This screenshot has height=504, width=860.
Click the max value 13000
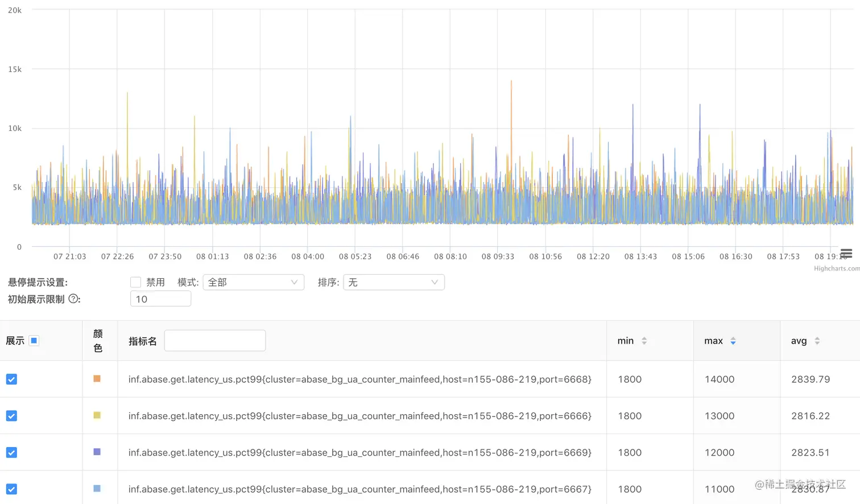pos(720,416)
